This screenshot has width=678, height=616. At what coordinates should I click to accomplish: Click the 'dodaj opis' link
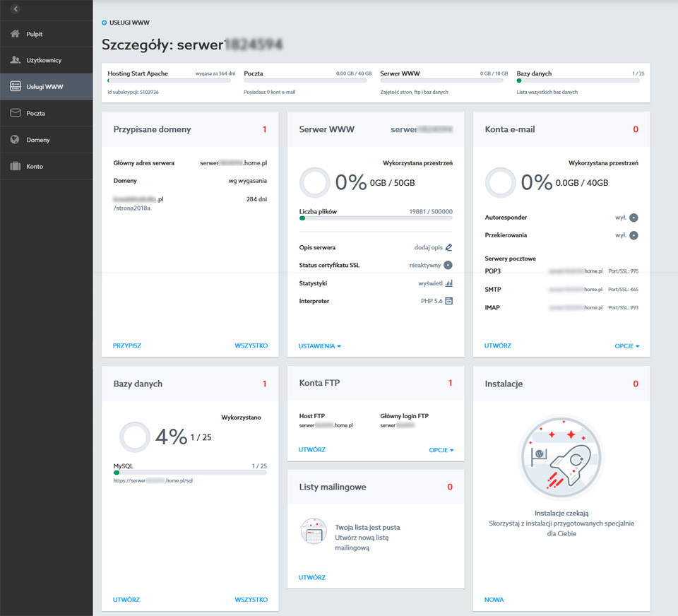click(429, 247)
